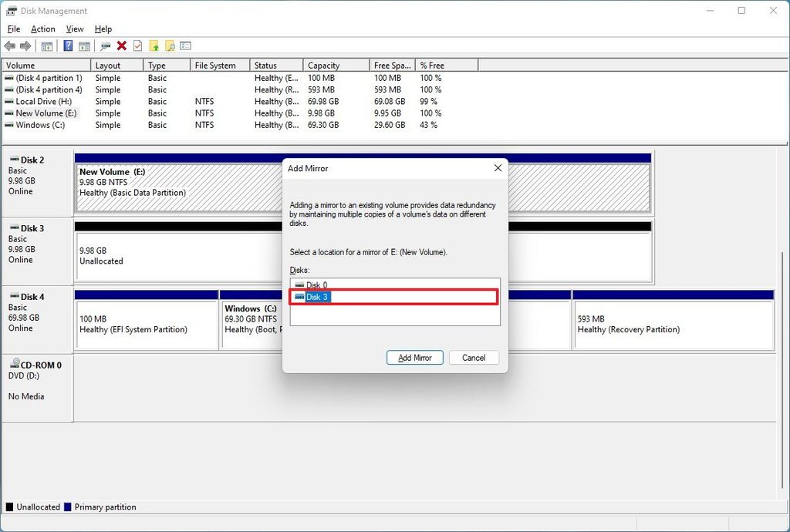Open the Action menu
The width and height of the screenshot is (790, 532).
42,29
